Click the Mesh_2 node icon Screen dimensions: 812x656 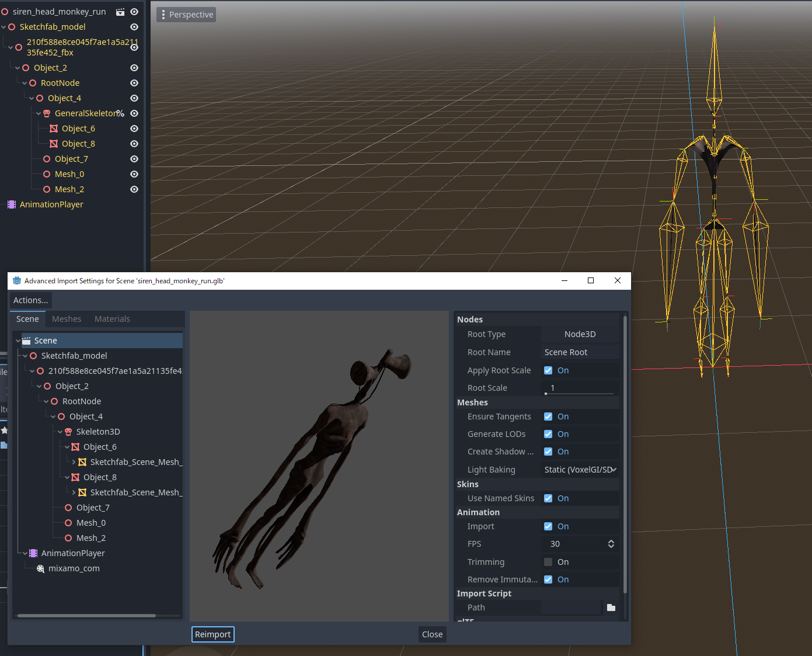pyautogui.click(x=47, y=189)
